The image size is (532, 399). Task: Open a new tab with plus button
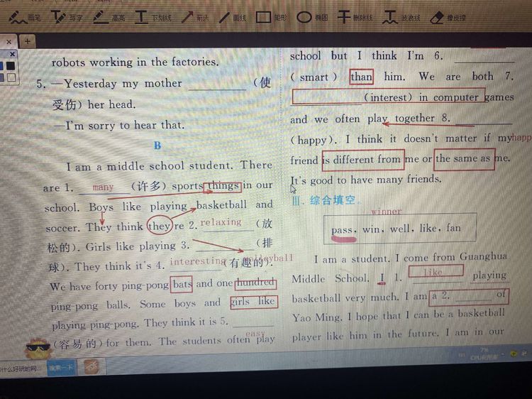[x=27, y=41]
